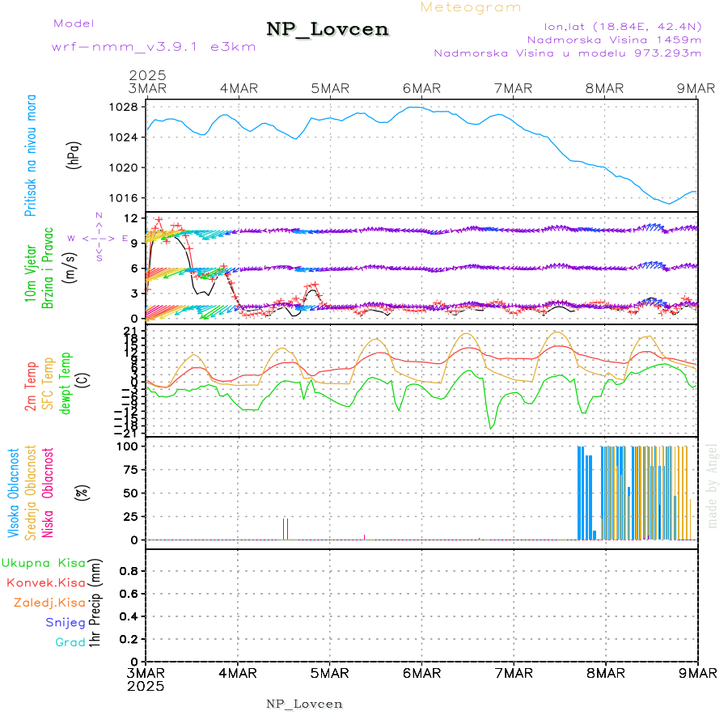The height and width of the screenshot is (728, 728).
Task: Click the made by Angel watermark
Action: click(713, 485)
